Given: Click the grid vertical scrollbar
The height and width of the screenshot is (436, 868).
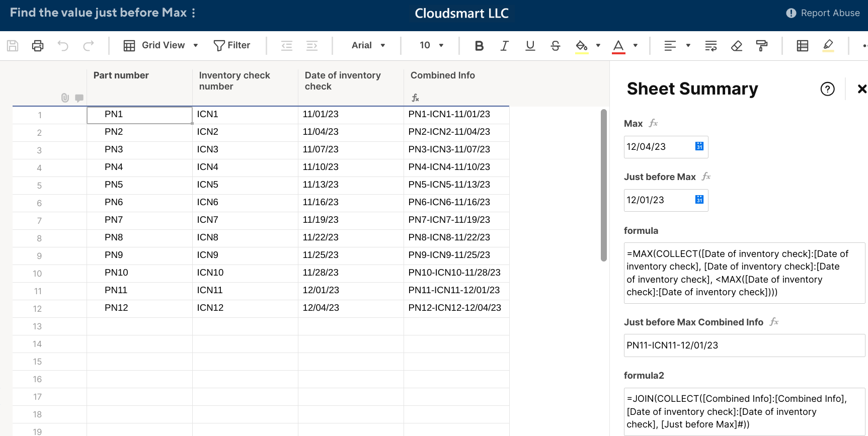Looking at the screenshot, I should (x=604, y=185).
